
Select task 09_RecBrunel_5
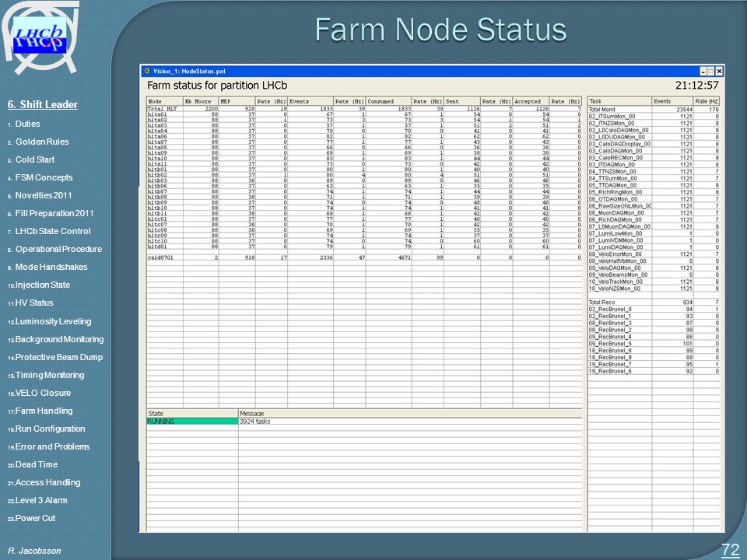coord(654,343)
